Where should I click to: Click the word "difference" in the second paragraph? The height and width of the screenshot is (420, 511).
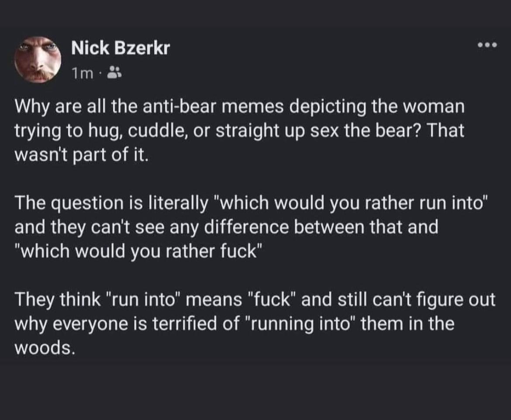pyautogui.click(x=246, y=227)
